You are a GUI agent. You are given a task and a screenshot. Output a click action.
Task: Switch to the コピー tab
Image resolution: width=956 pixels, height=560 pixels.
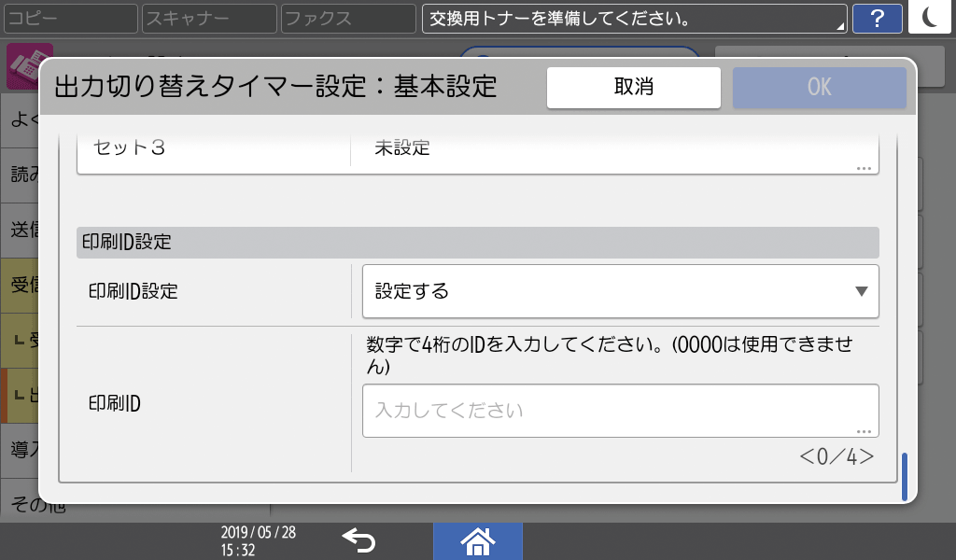pyautogui.click(x=70, y=18)
